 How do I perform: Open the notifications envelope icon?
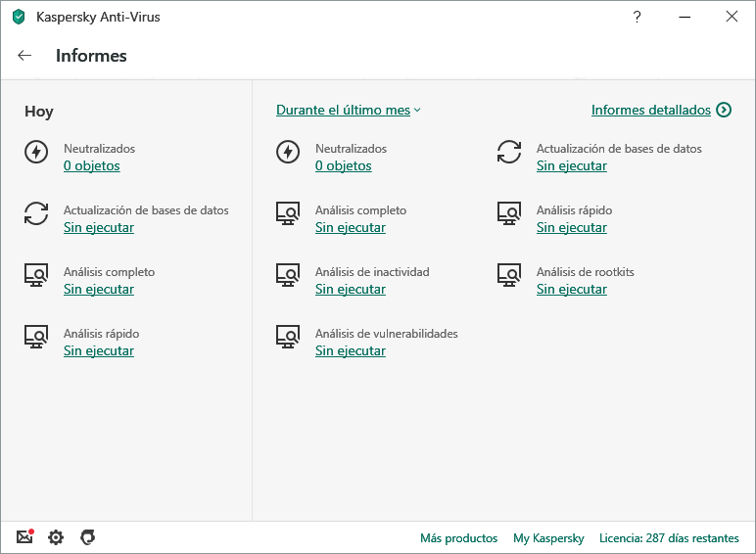click(x=24, y=537)
